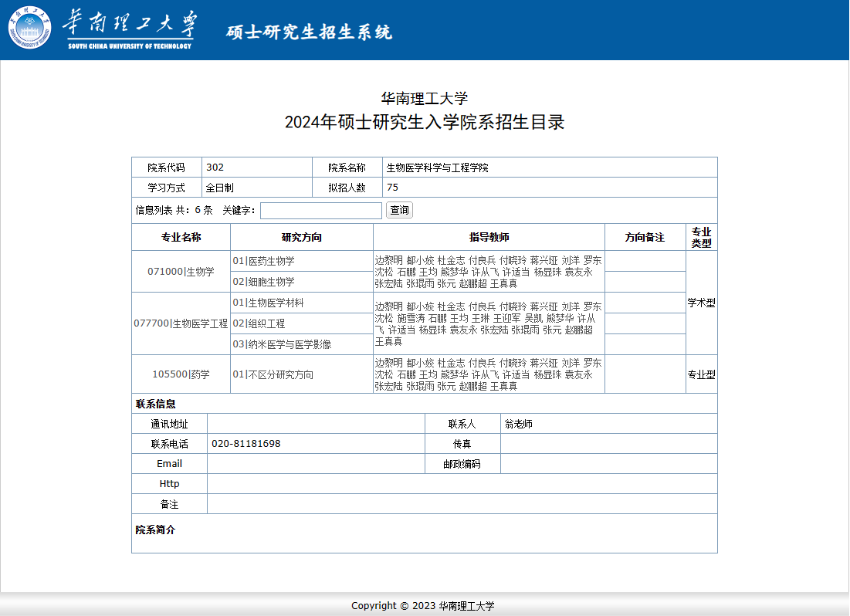Select the 01|生物医学材料 research direction

(x=269, y=303)
